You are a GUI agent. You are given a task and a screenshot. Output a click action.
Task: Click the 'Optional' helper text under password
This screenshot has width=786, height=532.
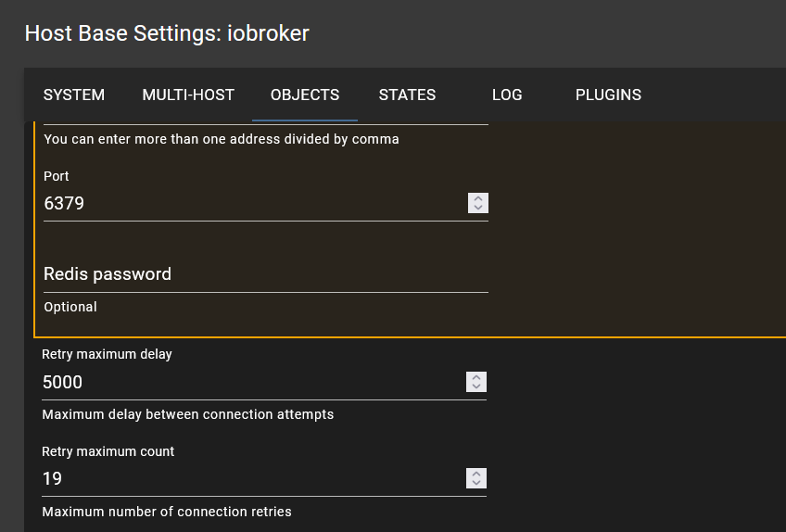pyautogui.click(x=70, y=307)
